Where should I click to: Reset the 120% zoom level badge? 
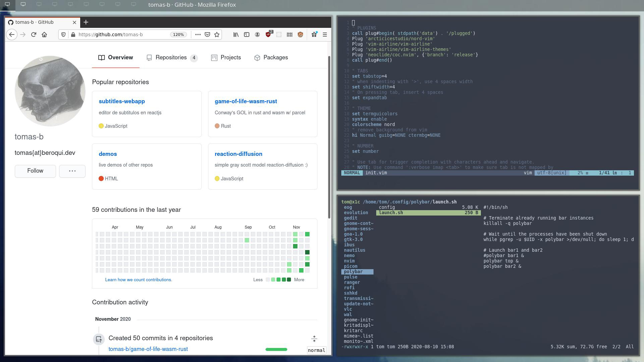click(x=179, y=35)
